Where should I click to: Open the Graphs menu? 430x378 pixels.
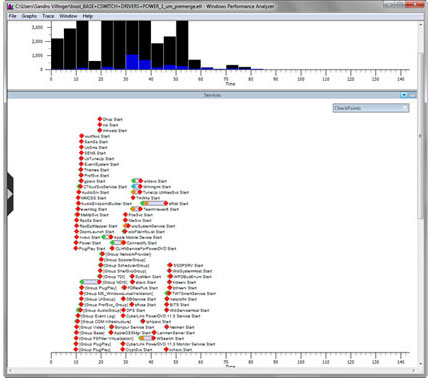(x=29, y=16)
